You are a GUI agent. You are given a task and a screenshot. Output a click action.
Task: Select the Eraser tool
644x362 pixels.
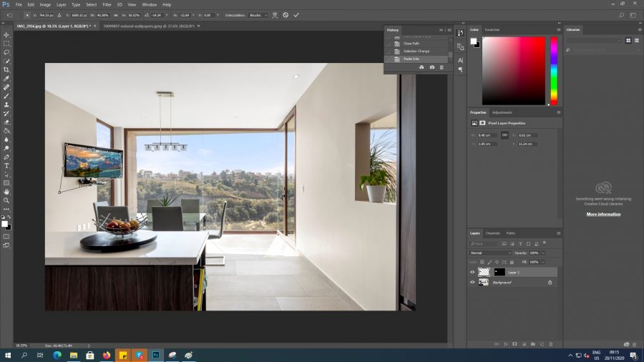tap(6, 122)
